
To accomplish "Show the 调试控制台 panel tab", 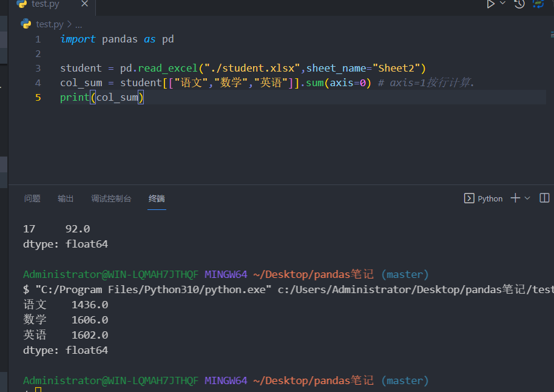I will pyautogui.click(x=111, y=198).
